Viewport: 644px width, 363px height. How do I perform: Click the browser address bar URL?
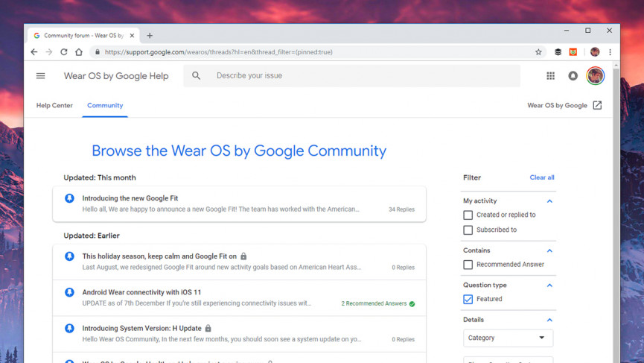(x=218, y=52)
